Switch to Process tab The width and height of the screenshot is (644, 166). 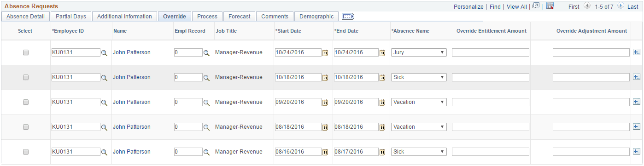coord(207,17)
